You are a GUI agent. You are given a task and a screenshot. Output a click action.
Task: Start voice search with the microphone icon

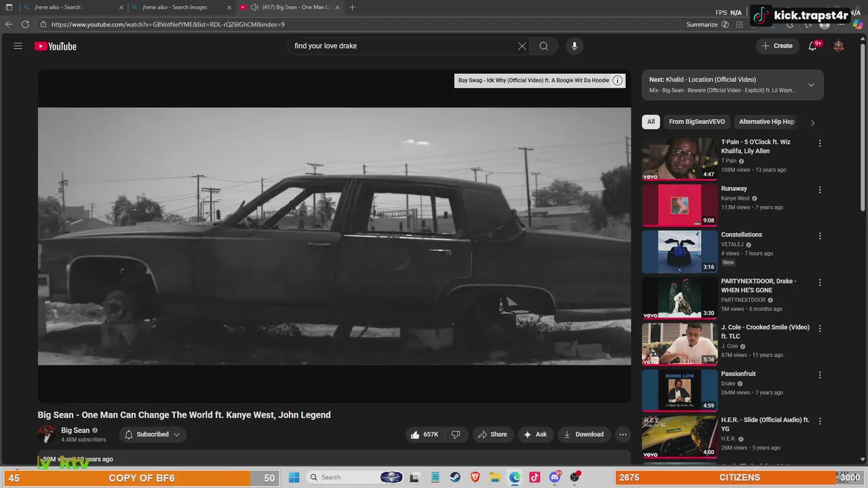574,46
